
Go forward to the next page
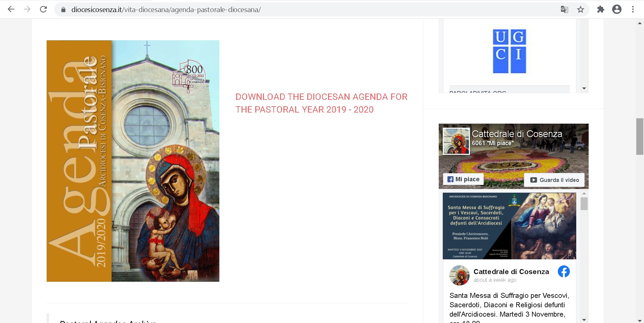tap(27, 9)
